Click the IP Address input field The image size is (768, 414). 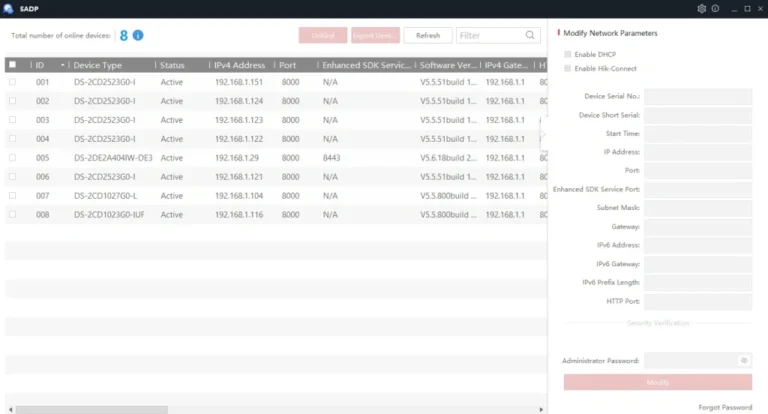pyautogui.click(x=697, y=152)
